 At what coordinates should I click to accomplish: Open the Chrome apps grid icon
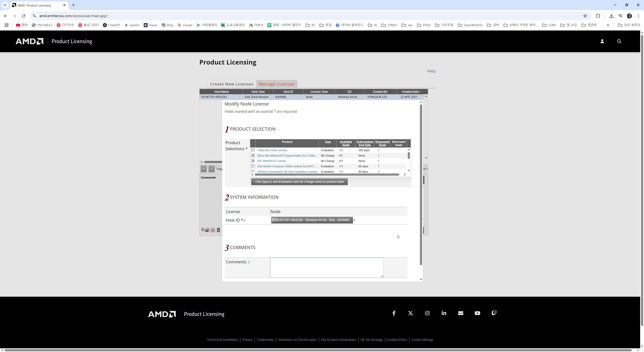pos(7,25)
